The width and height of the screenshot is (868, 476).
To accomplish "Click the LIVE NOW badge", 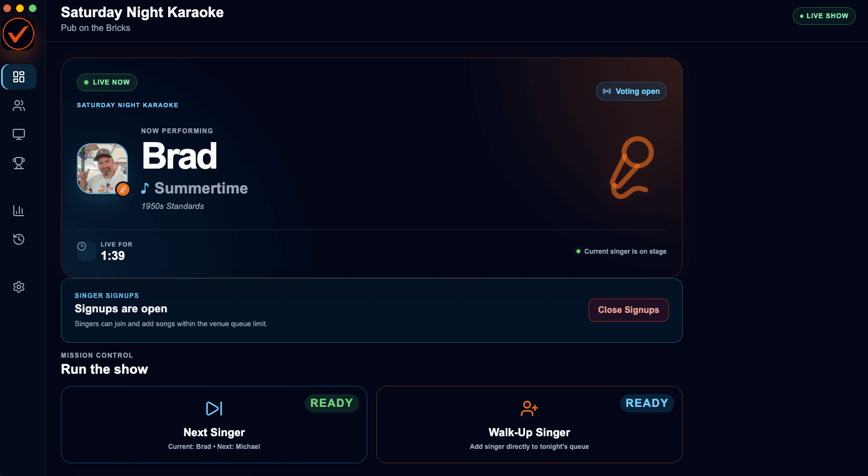I will click(x=107, y=82).
